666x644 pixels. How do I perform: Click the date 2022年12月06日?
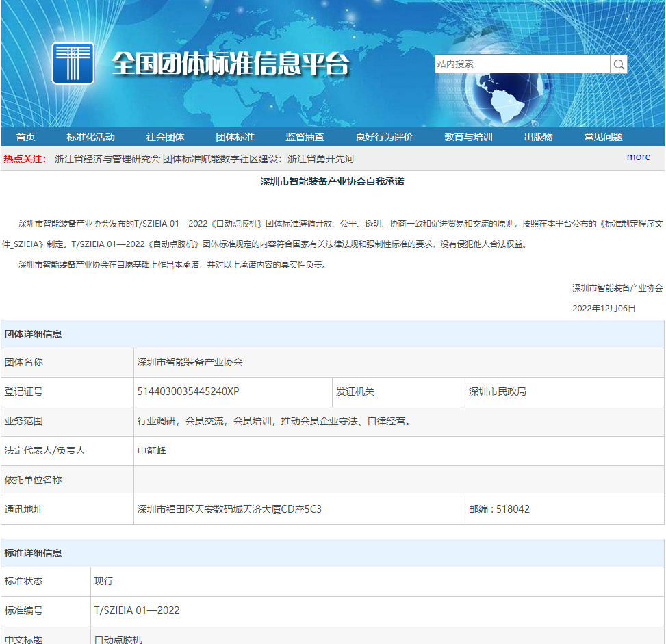point(604,309)
